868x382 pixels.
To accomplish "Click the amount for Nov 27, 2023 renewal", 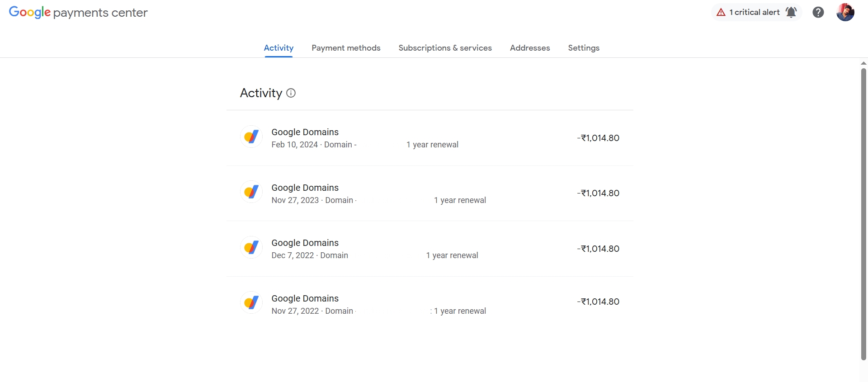I will pos(598,193).
